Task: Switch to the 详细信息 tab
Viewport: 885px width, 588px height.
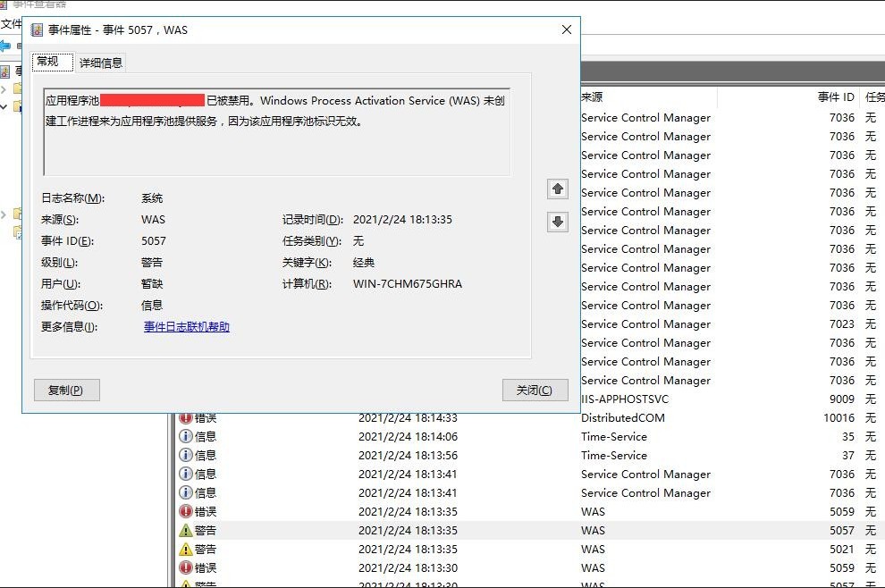Action: point(101,63)
